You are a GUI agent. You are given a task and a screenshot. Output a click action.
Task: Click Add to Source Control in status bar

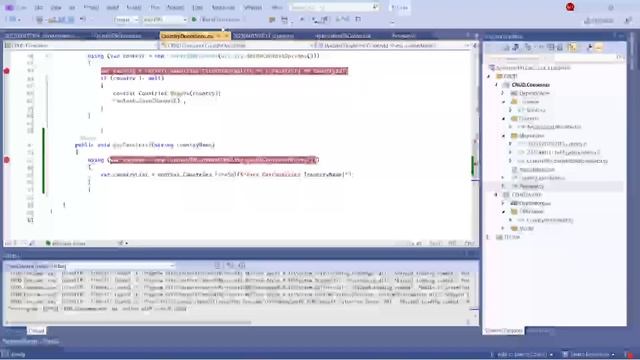tap(522, 354)
